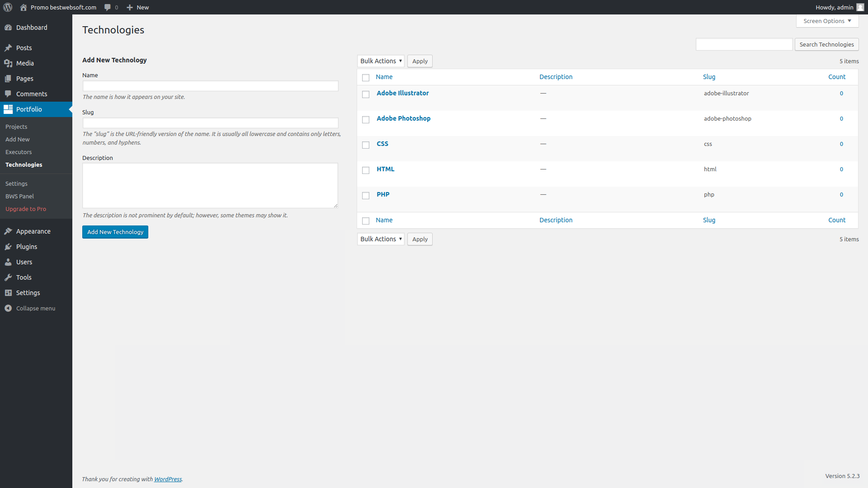This screenshot has height=488, width=868.
Task: Click the Plugins sidebar icon
Action: click(8, 246)
